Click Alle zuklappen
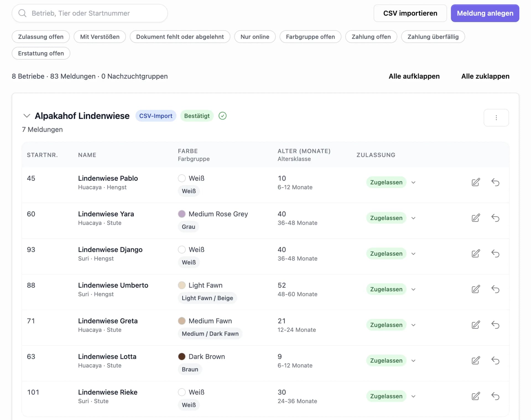This screenshot has width=531, height=420. [x=485, y=76]
